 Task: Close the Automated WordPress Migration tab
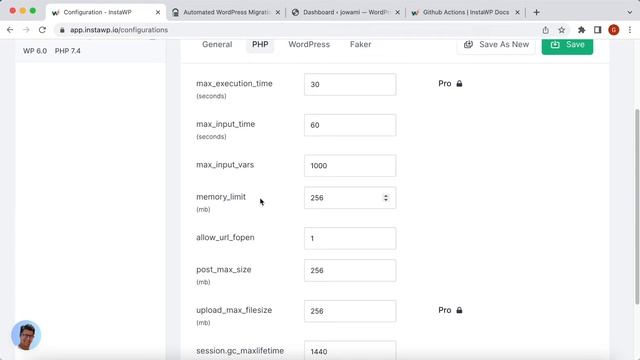pos(278,12)
